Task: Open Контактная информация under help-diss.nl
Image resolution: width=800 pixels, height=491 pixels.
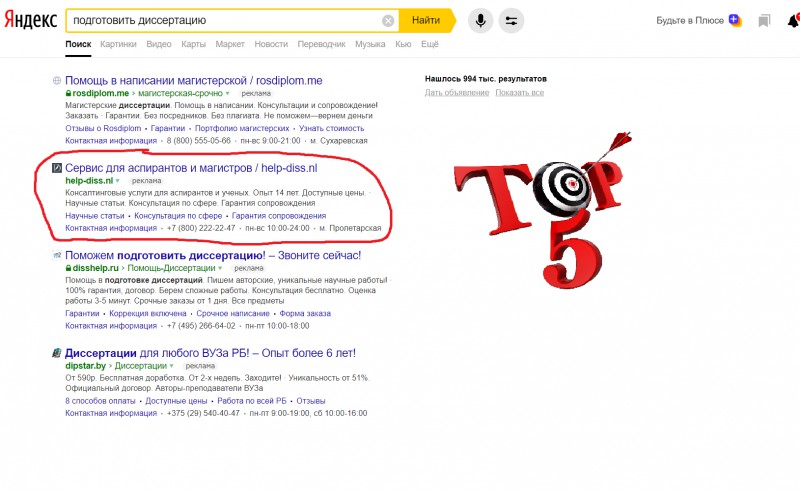Action: click(x=111, y=228)
